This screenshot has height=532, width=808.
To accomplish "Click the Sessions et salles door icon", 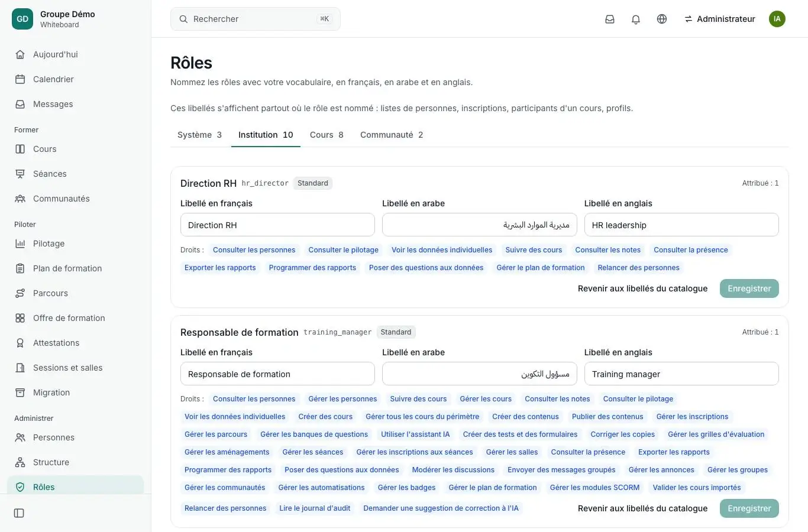I will pyautogui.click(x=20, y=368).
